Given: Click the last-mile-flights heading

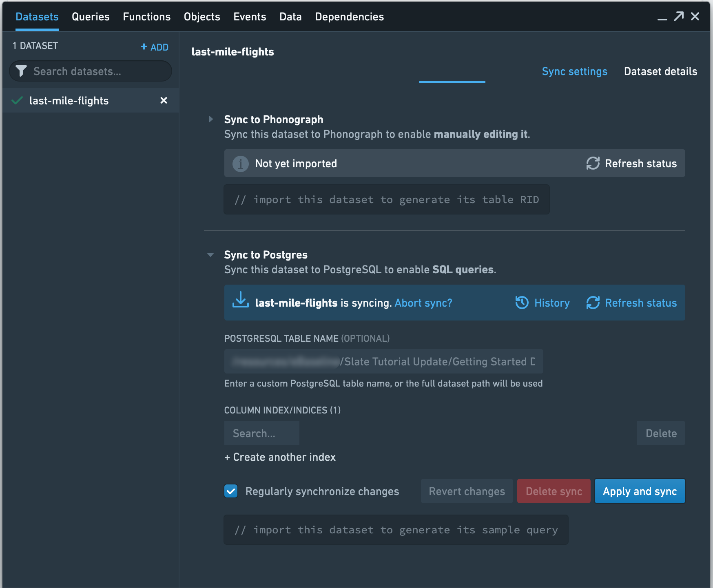Looking at the screenshot, I should click(x=232, y=52).
